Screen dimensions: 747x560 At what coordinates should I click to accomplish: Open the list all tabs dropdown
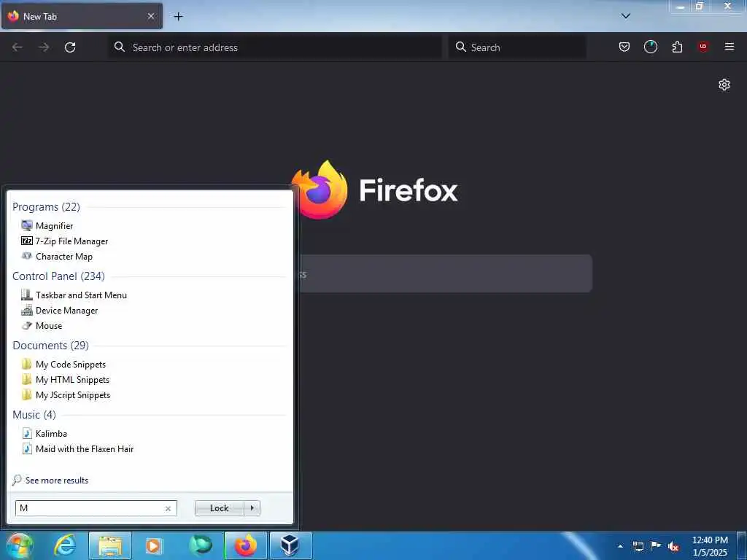626,16
